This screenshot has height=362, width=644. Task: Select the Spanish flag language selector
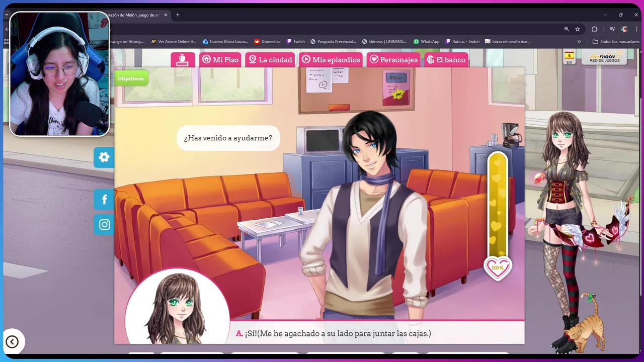[x=569, y=57]
